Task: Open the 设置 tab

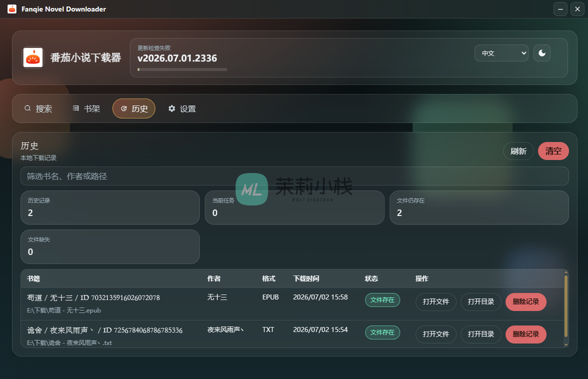Action: click(182, 108)
